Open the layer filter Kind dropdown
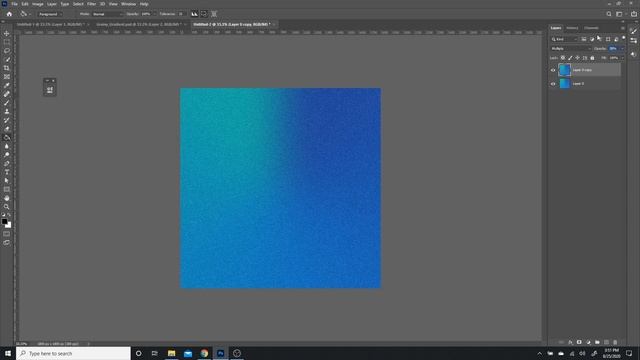This screenshot has height=360, width=640. 564,39
